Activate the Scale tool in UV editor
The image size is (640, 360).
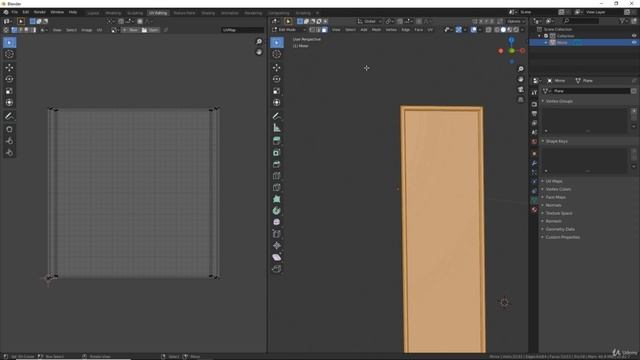click(9, 91)
